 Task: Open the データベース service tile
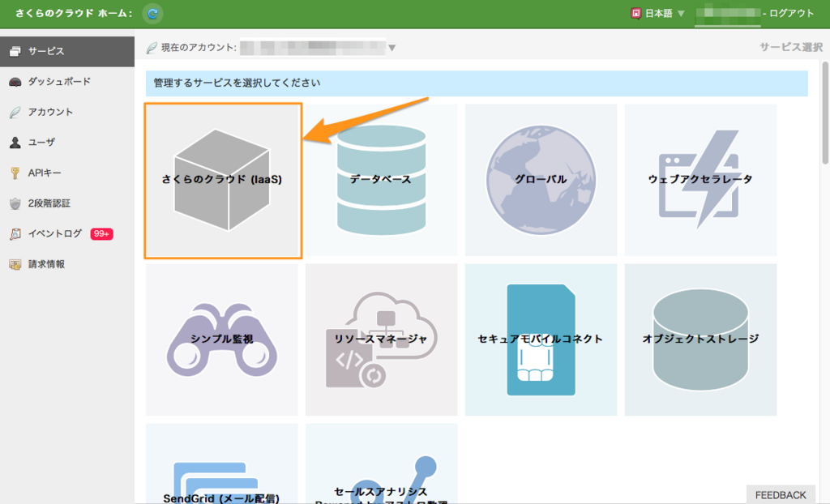[381, 180]
